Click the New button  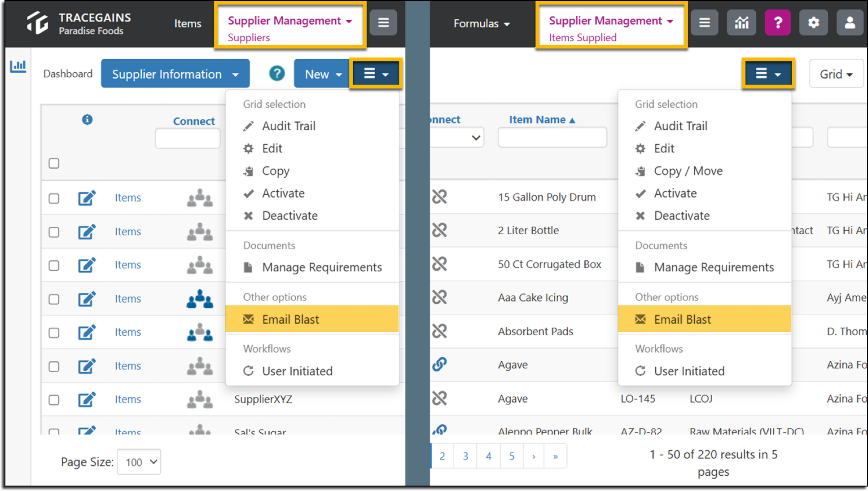322,74
